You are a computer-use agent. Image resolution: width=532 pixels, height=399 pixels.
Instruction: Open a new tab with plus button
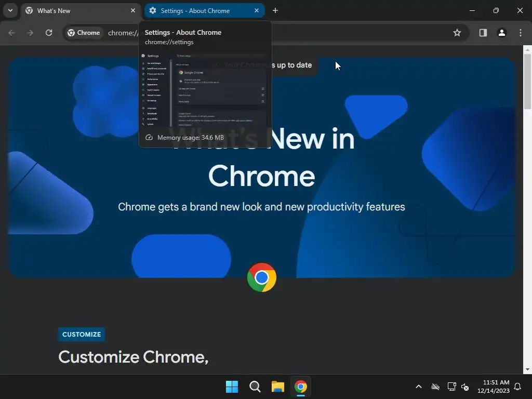(x=275, y=10)
